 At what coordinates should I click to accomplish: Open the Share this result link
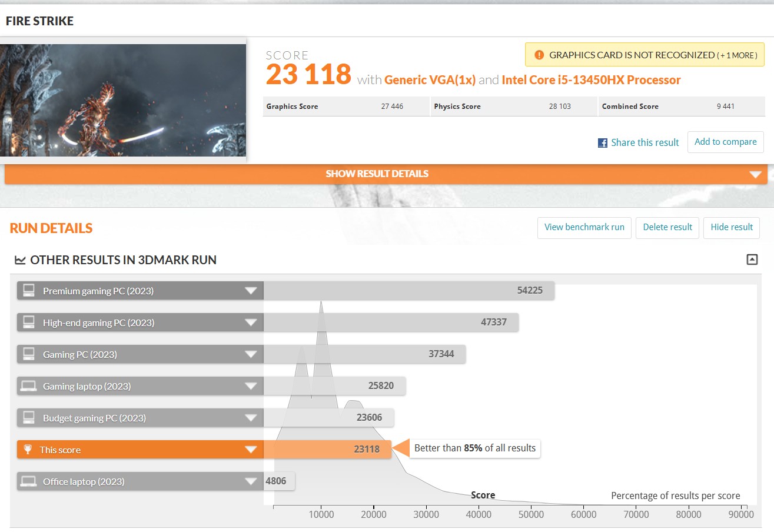(645, 143)
